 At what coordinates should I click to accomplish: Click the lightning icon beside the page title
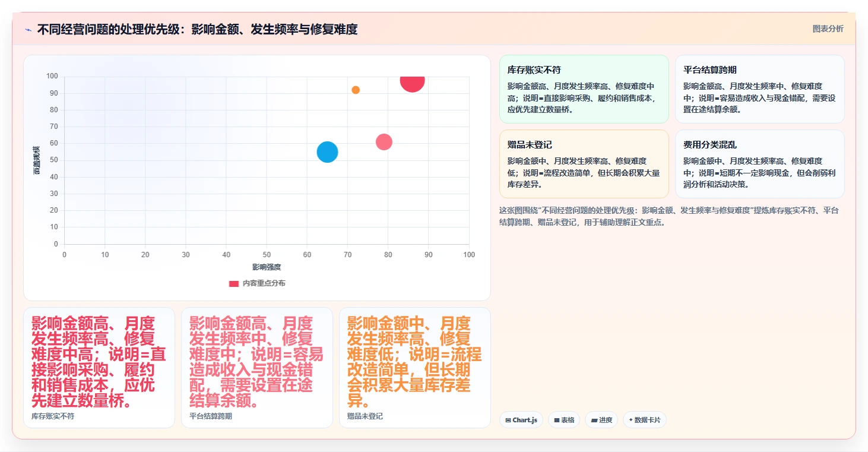(x=28, y=29)
